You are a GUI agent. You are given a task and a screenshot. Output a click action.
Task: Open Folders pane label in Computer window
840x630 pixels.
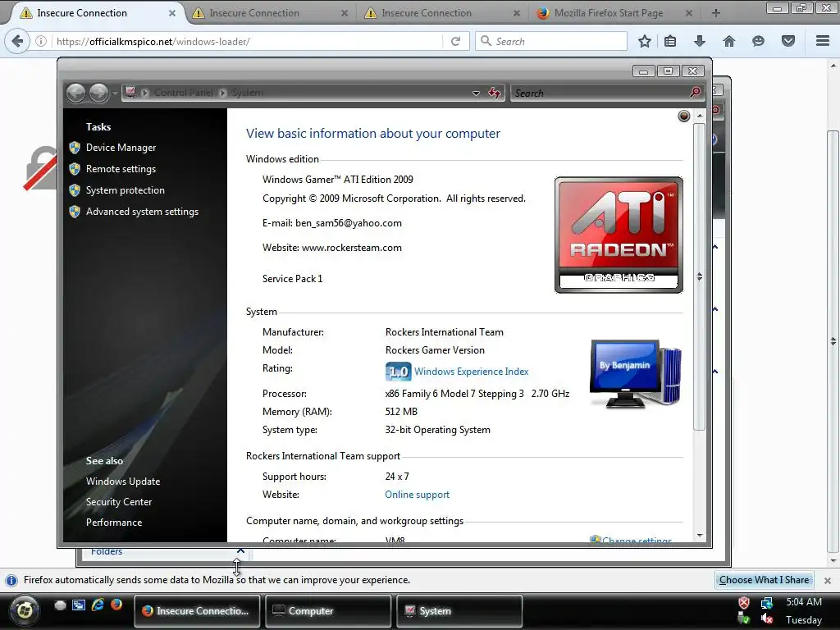[x=107, y=551]
